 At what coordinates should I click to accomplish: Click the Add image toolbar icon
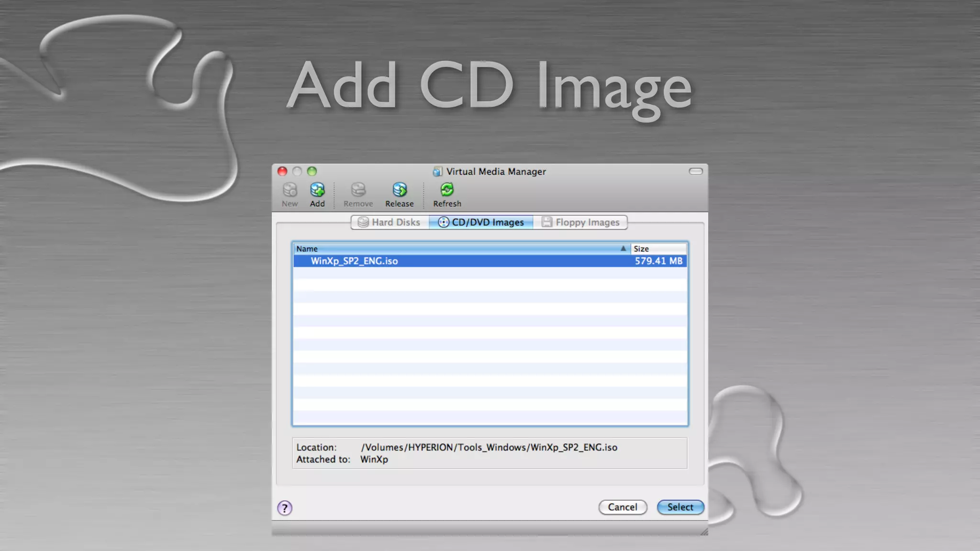(x=317, y=195)
